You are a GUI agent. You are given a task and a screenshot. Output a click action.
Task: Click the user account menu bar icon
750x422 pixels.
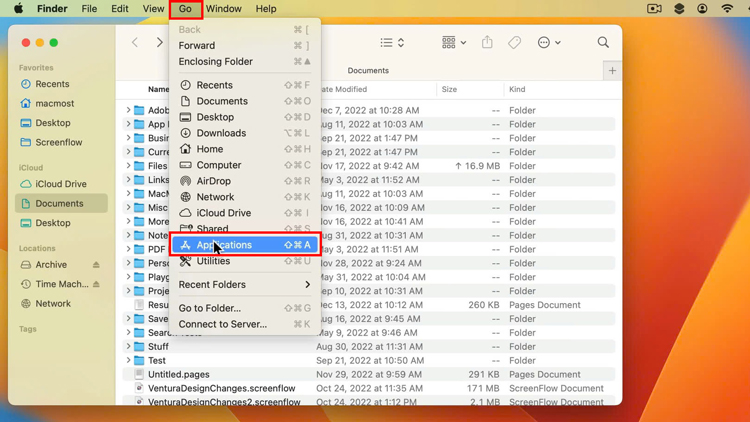(702, 9)
